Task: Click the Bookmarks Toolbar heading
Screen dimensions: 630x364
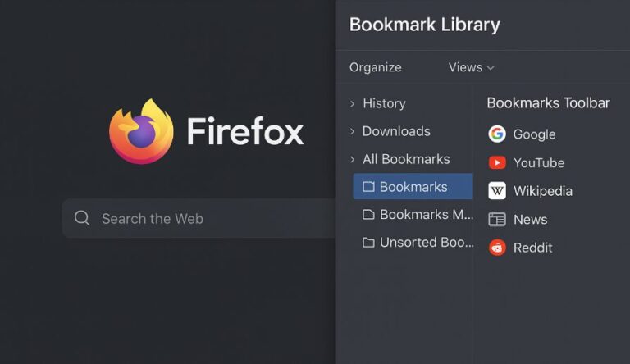Action: pos(549,102)
